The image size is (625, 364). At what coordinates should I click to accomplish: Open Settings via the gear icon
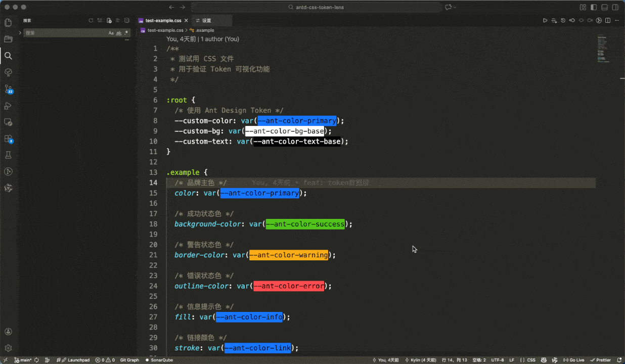(8, 348)
